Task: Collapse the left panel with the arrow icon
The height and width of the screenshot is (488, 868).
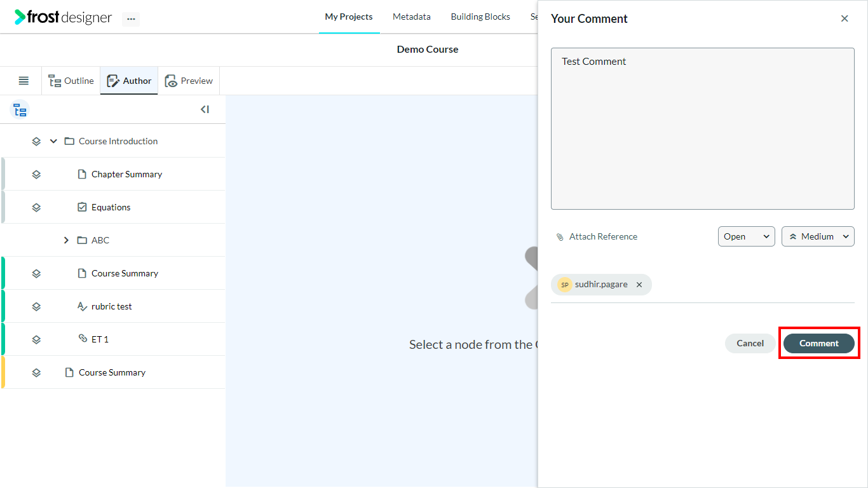Action: [x=205, y=109]
